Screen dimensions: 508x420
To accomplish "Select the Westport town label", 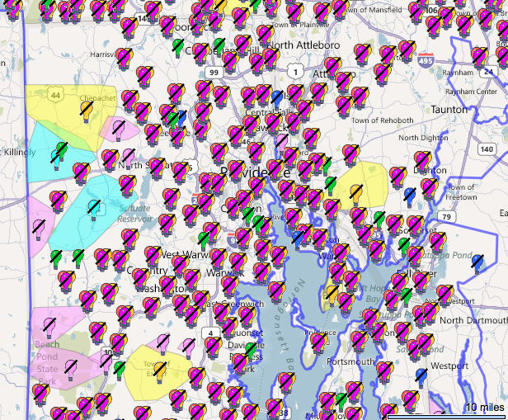I will [x=449, y=366].
